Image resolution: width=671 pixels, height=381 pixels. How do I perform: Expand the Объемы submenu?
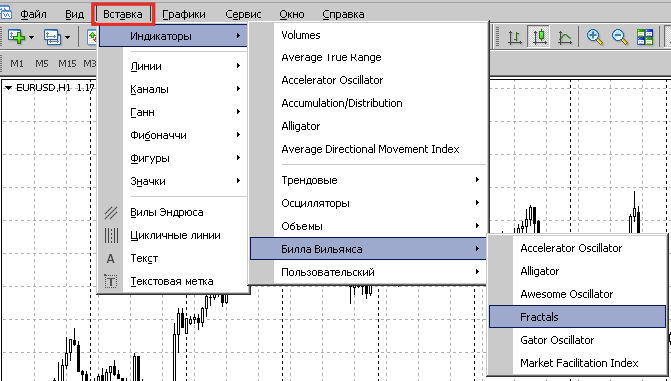pyautogui.click(x=368, y=226)
